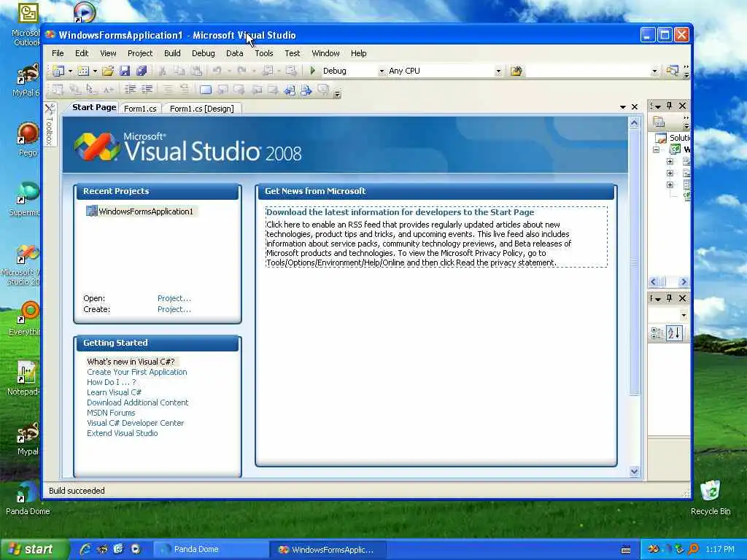
Task: Open the Debug menu
Action: (204, 53)
